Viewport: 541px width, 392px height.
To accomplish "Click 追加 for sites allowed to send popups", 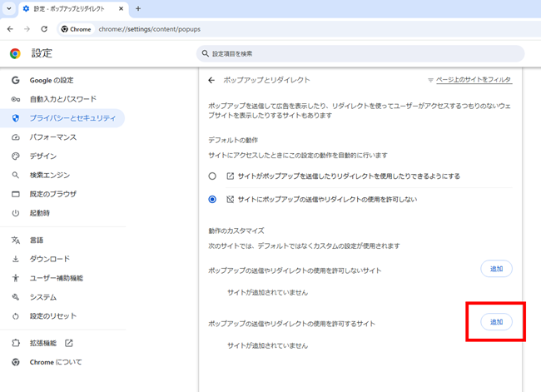I will [497, 322].
